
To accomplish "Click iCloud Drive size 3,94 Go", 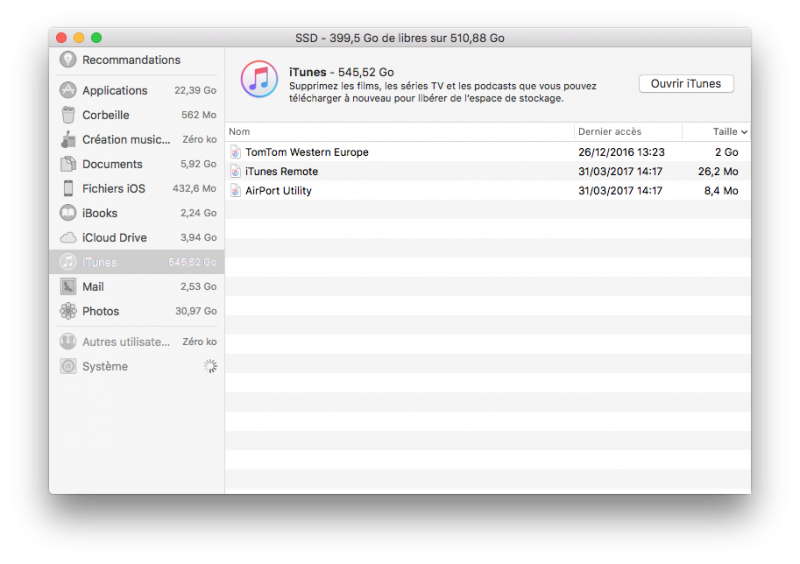I will point(198,237).
